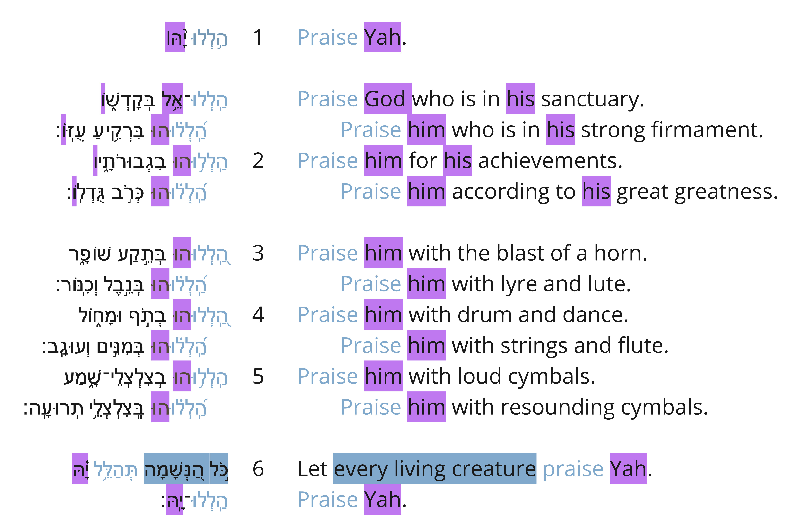Click the highlighted Hebrew phrase in verse six
This screenshot has width=803, height=532.
click(186, 469)
